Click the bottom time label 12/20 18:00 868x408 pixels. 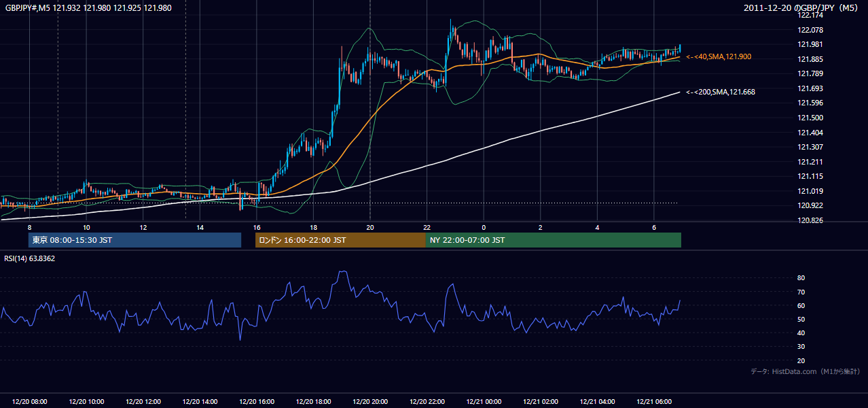(x=313, y=402)
